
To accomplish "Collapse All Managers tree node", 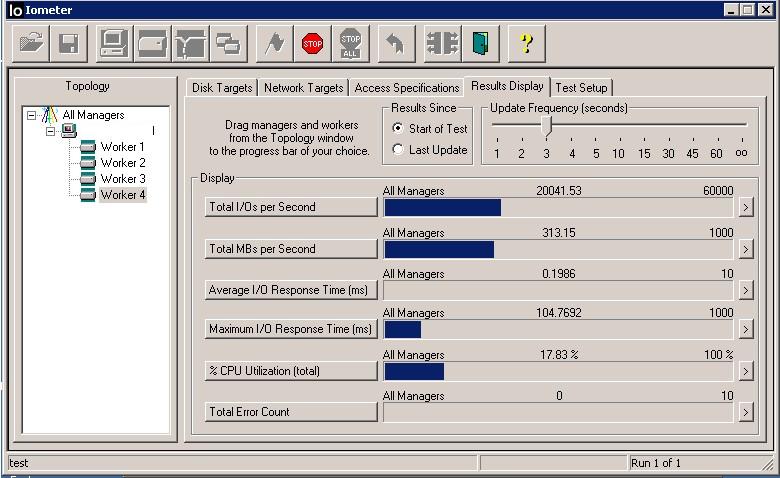I will (31, 115).
